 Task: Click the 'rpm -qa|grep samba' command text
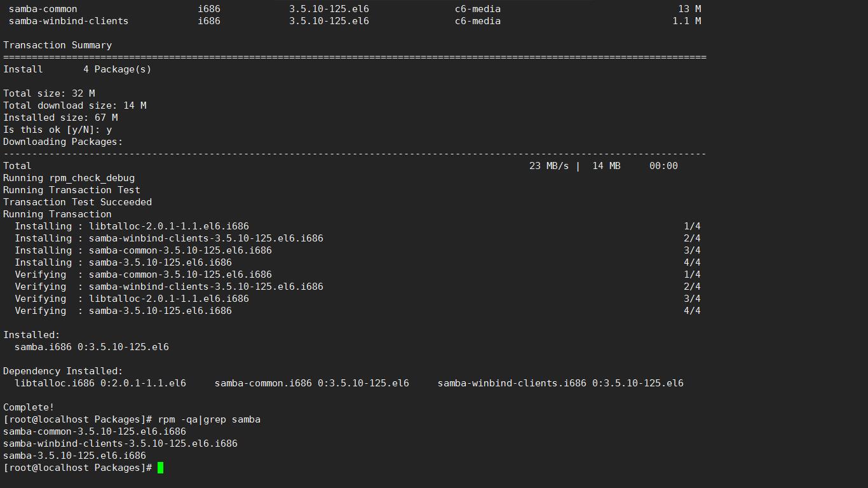click(x=209, y=419)
